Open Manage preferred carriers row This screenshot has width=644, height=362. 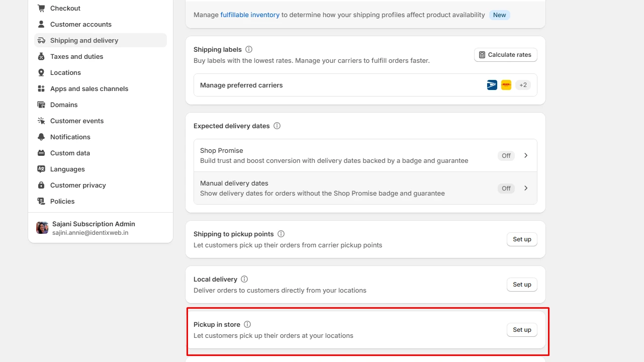coord(365,85)
